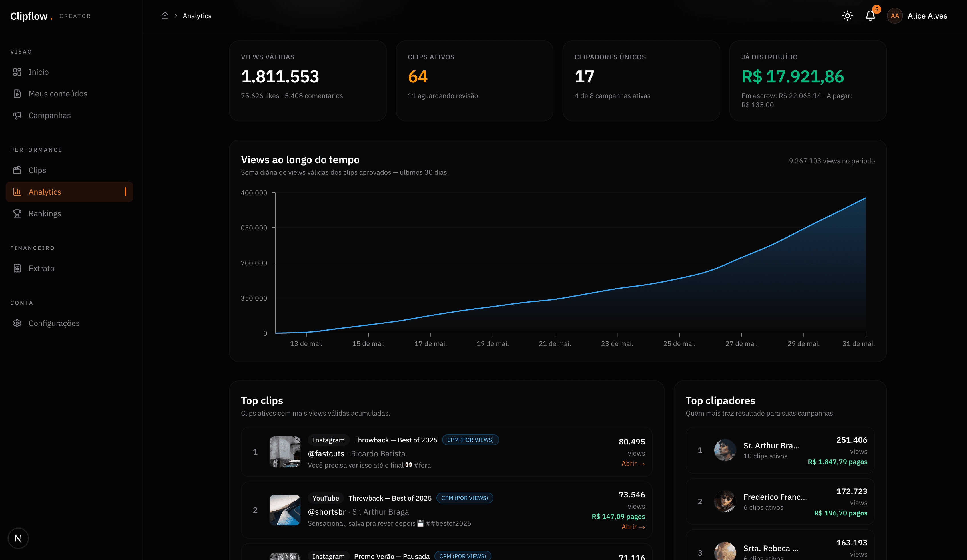Select the Rankings menu item
This screenshot has height=560, width=967.
pyautogui.click(x=69, y=214)
